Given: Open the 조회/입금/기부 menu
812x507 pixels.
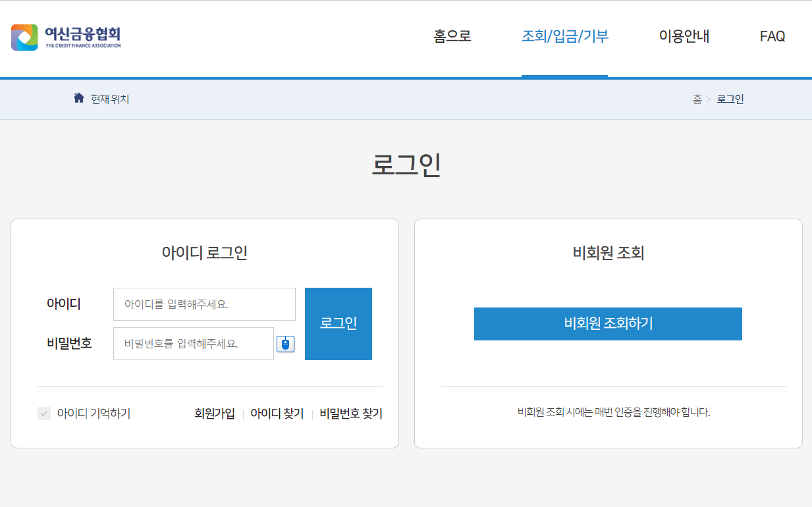Looking at the screenshot, I should (564, 36).
